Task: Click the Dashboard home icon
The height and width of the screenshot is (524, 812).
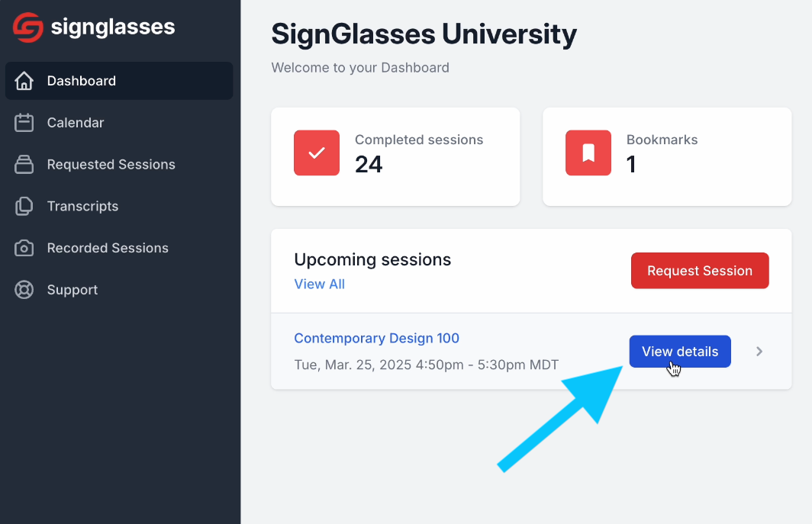Action: [24, 81]
